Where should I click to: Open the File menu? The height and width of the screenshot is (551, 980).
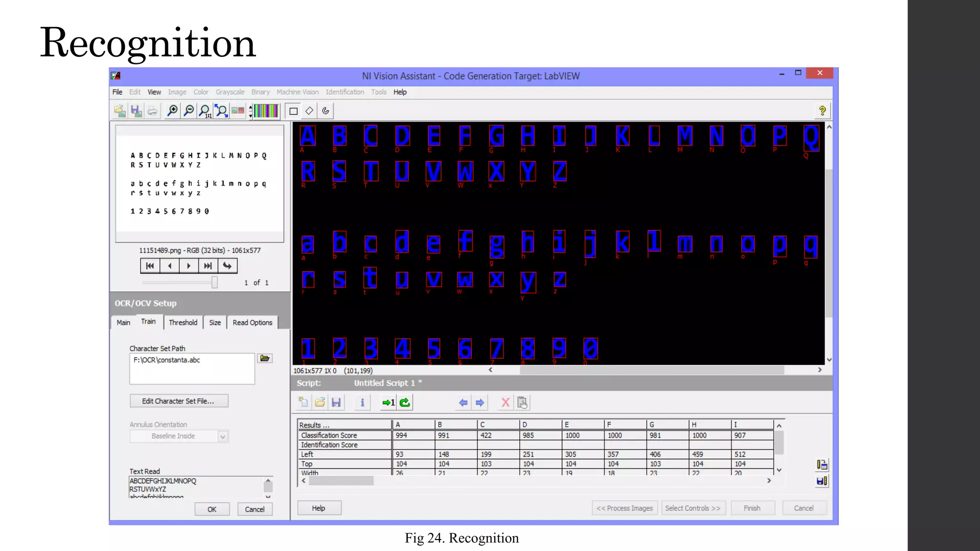pyautogui.click(x=117, y=92)
